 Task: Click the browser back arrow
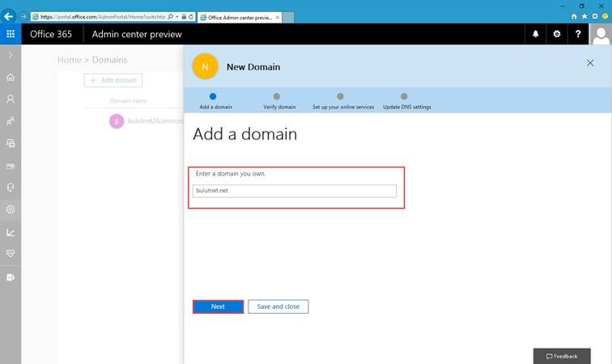point(8,16)
